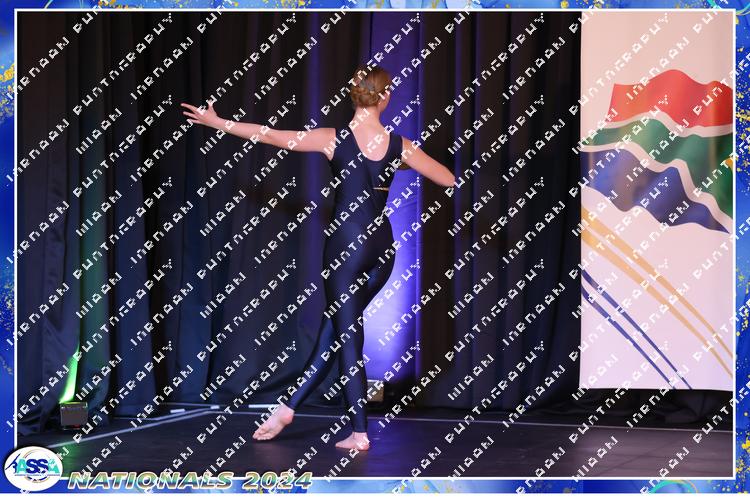This screenshot has width=750, height=500.
Task: Click the dancer's hair bun
Action: 366,91
